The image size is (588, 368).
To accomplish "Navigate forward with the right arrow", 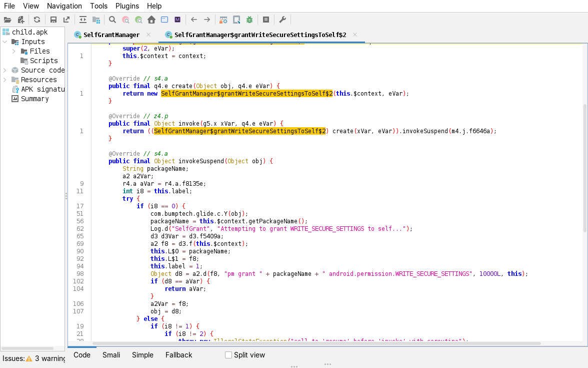I will click(x=207, y=20).
